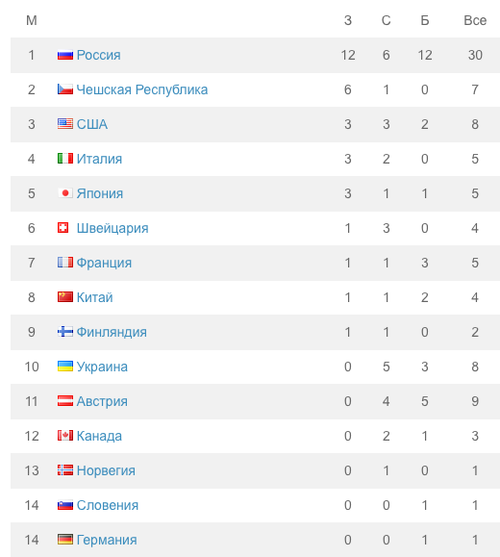Open the Россия country link
The image size is (500, 557).
point(99,55)
